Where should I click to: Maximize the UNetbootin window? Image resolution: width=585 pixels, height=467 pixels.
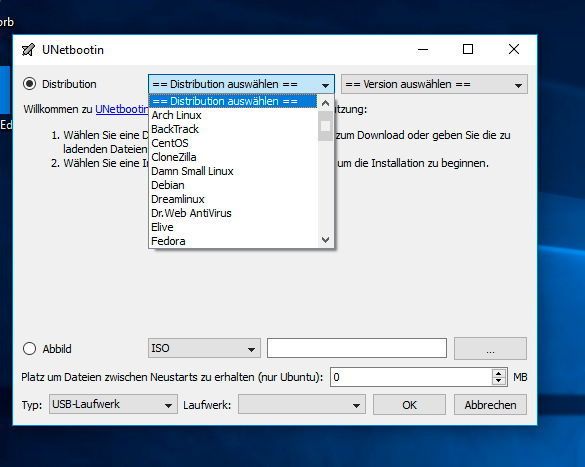pyautogui.click(x=468, y=49)
